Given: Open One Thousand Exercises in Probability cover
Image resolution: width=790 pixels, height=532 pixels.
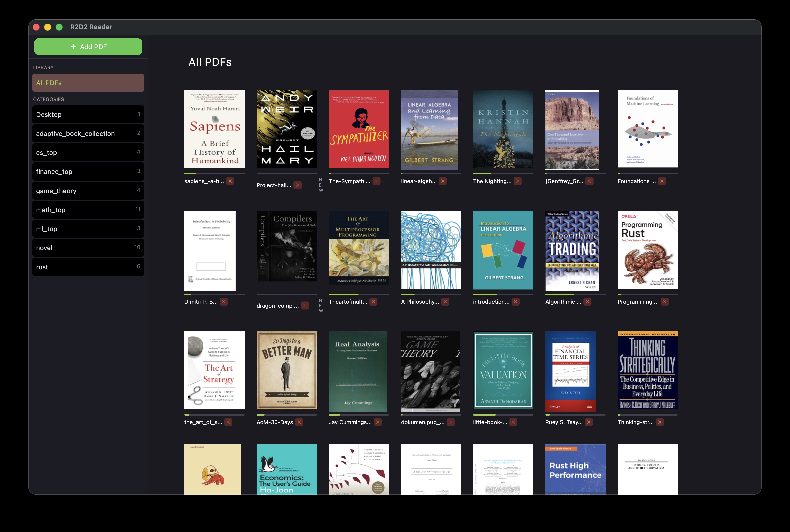Looking at the screenshot, I should (572, 130).
